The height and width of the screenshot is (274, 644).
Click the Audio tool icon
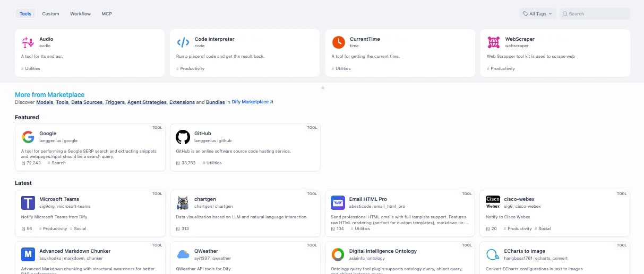coord(28,42)
